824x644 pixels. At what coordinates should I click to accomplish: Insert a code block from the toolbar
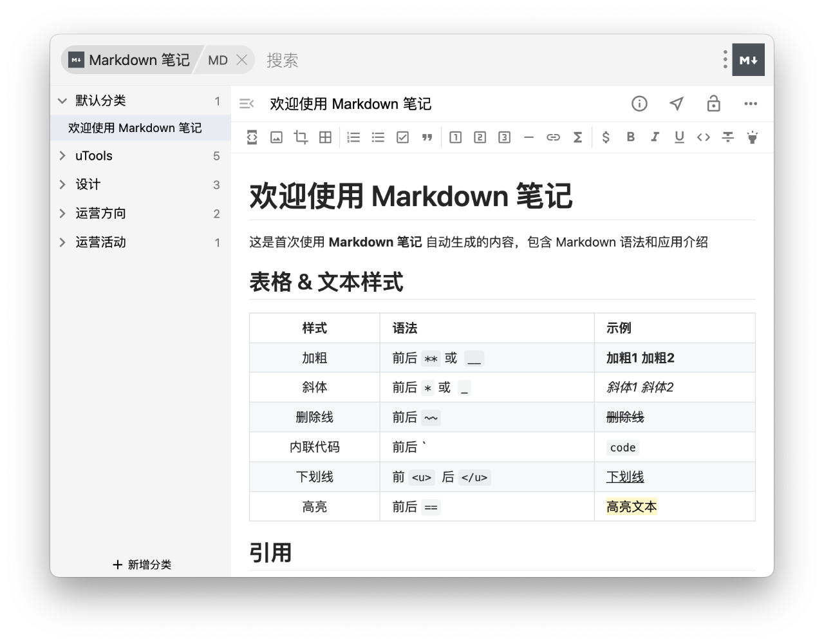pos(252,137)
